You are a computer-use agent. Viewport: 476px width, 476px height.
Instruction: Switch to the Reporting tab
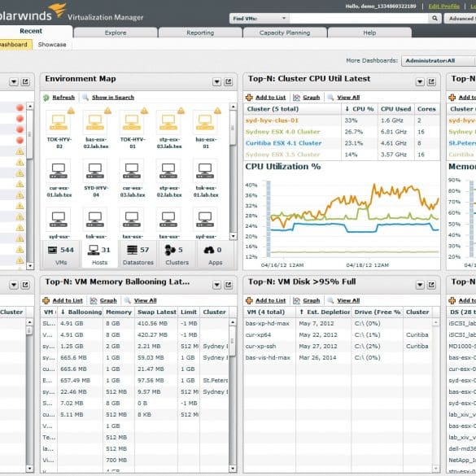(x=200, y=33)
